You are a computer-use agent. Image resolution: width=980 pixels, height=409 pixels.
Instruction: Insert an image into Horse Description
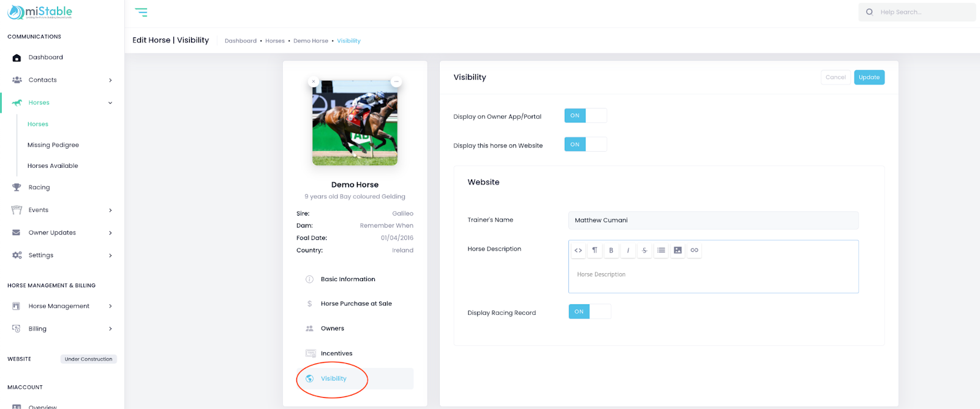677,250
